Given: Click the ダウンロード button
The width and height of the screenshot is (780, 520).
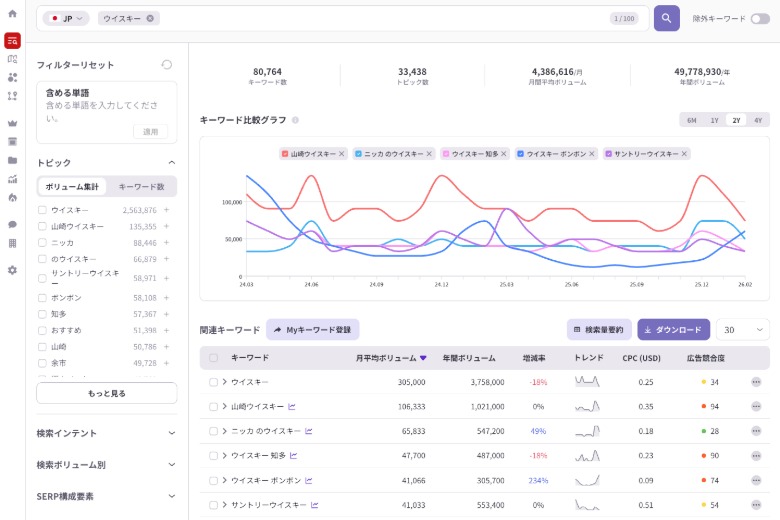Looking at the screenshot, I should [673, 329].
